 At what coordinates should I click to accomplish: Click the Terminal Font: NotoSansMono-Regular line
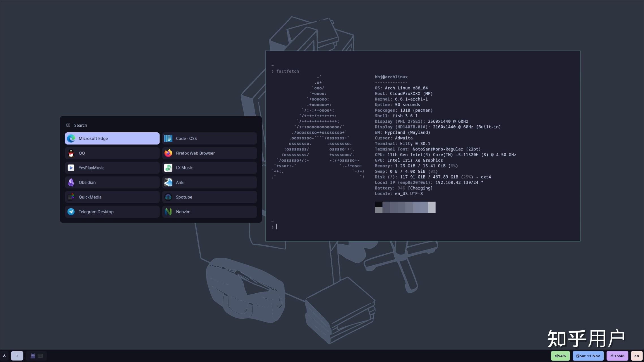pyautogui.click(x=428, y=149)
